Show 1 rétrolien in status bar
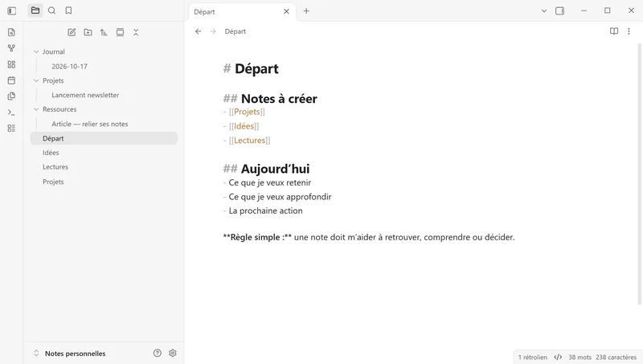This screenshot has width=643, height=364. [x=533, y=358]
